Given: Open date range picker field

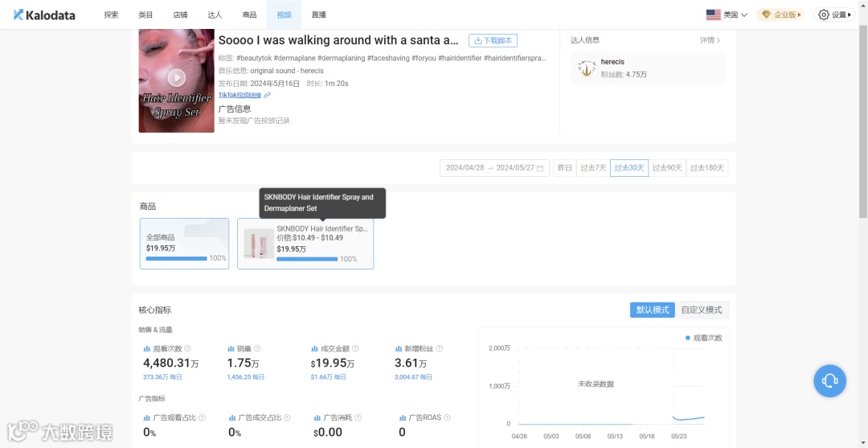Looking at the screenshot, I should (494, 168).
